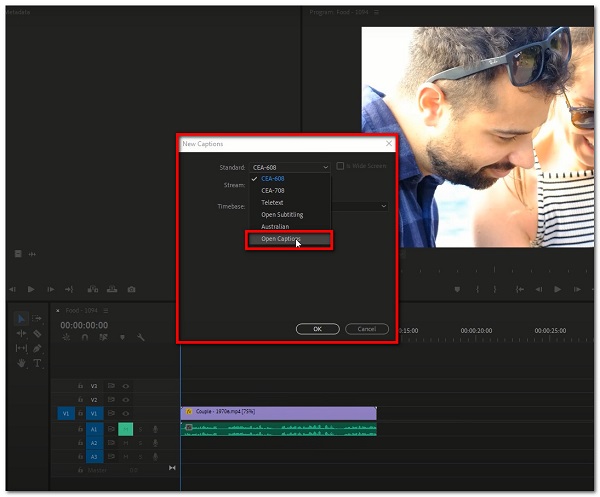Open timeline wrench settings
This screenshot has width=600, height=497.
point(141,337)
